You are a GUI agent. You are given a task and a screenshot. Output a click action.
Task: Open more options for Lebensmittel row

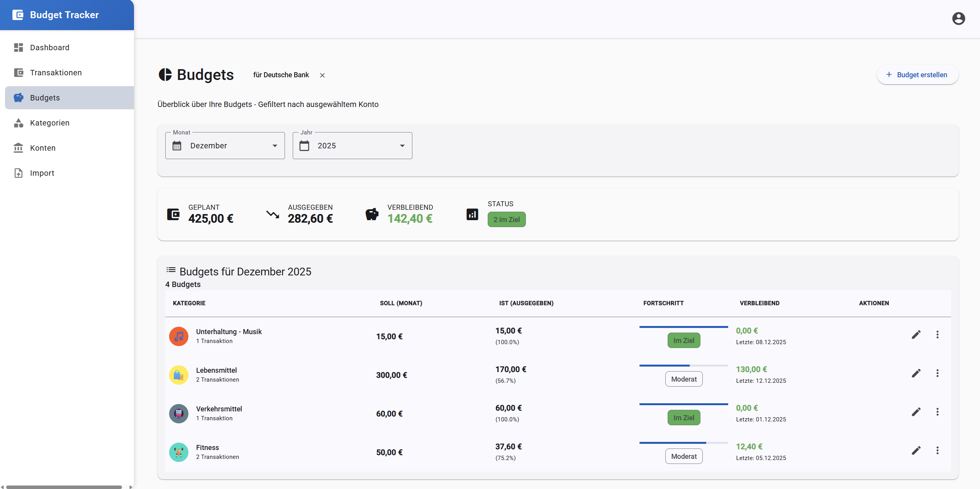[x=937, y=373]
